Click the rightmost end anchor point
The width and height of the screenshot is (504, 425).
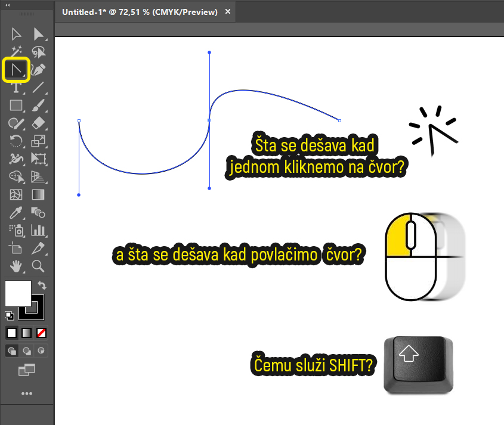[x=340, y=121]
